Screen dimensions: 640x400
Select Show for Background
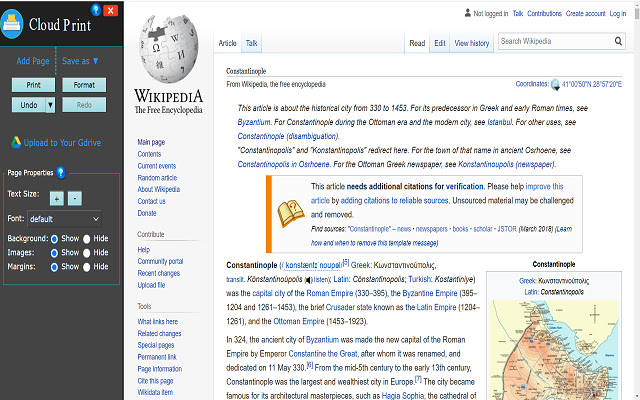[54, 239]
